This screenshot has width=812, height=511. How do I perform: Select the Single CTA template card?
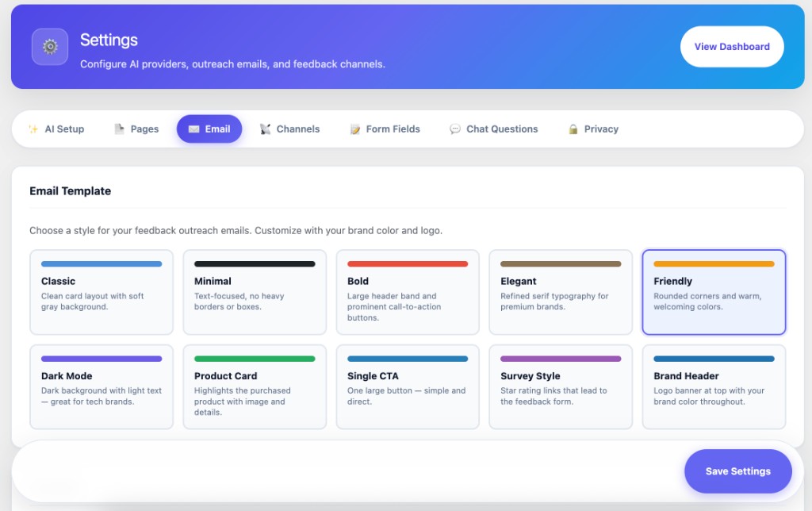(408, 387)
